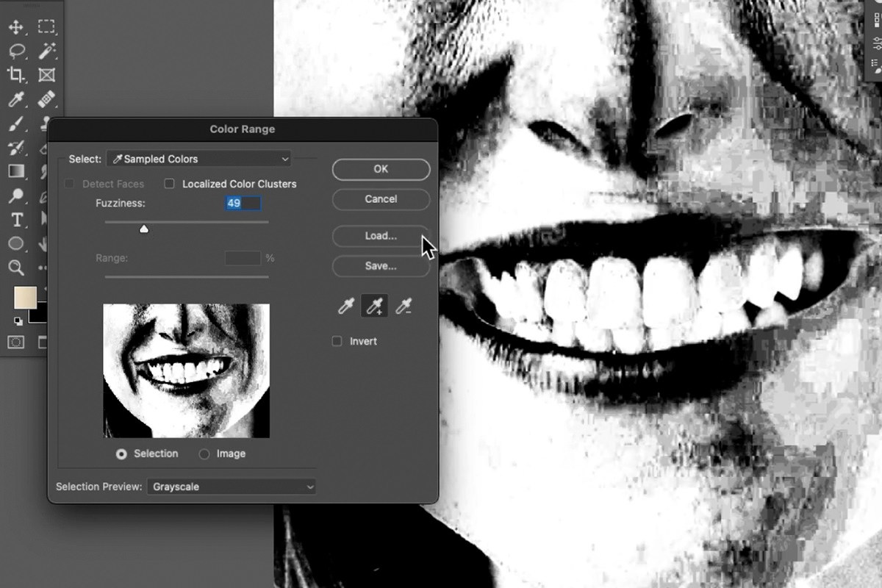Click the Fuzziness: label
This screenshot has height=588, width=882.
[x=121, y=204]
